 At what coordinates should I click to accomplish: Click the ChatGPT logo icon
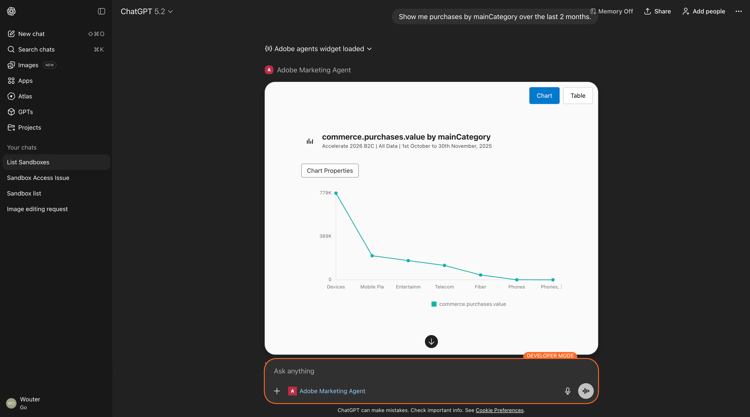point(11,11)
